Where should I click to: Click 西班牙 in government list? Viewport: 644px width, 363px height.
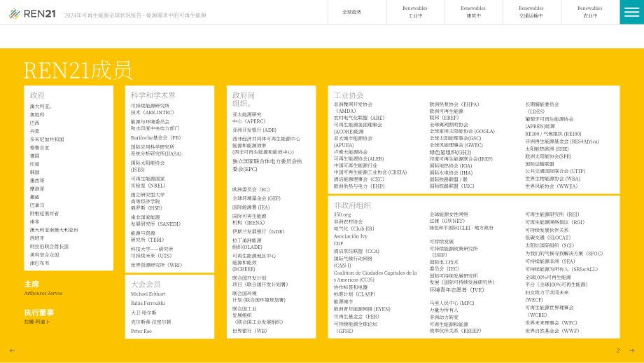coord(37,238)
